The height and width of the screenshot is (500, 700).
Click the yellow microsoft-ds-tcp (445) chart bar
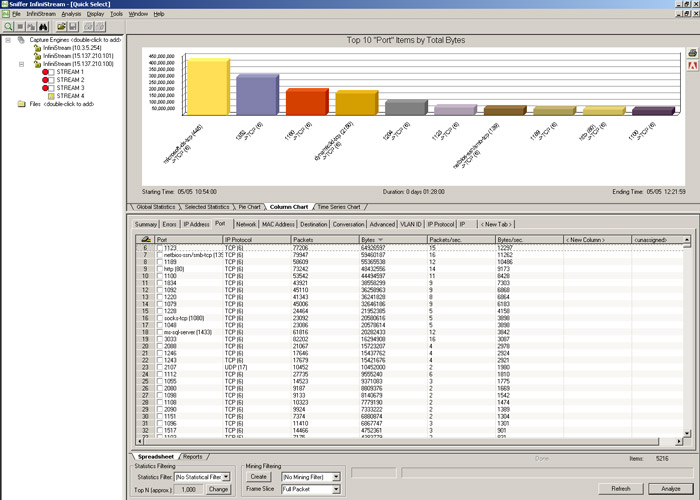point(208,87)
